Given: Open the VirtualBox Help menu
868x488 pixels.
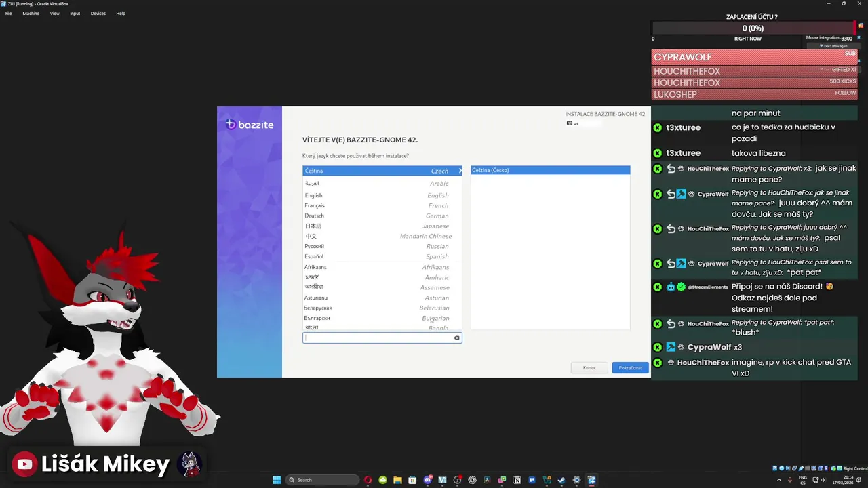Looking at the screenshot, I should [121, 13].
